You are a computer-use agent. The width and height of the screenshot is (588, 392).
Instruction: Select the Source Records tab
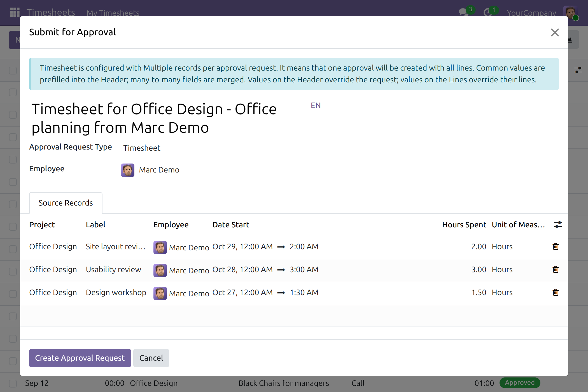[66, 203]
